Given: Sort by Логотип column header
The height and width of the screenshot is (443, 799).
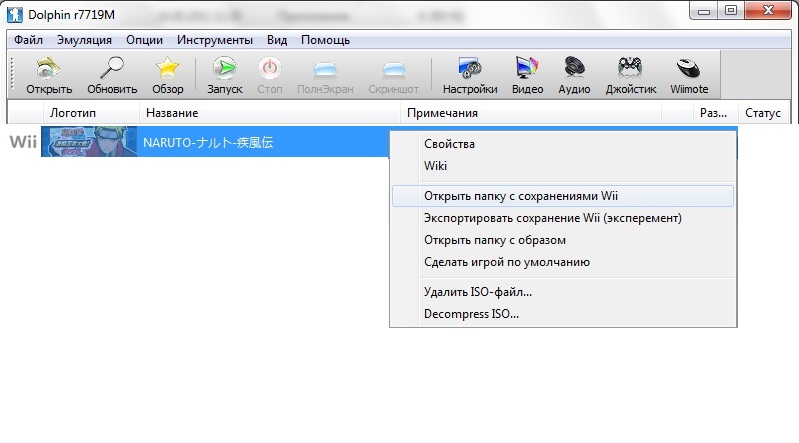Looking at the screenshot, I should pos(90,113).
